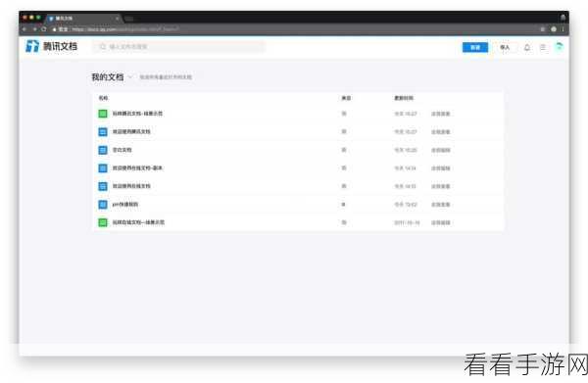Click the action link in the 欢迎使用在线文档-副本 row
Screen dimensions: 588x383
pos(441,168)
